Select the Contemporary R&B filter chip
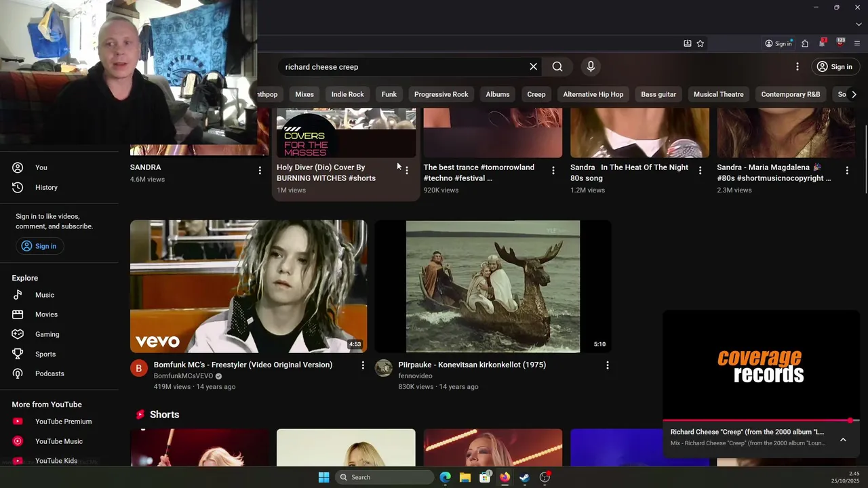 point(791,94)
